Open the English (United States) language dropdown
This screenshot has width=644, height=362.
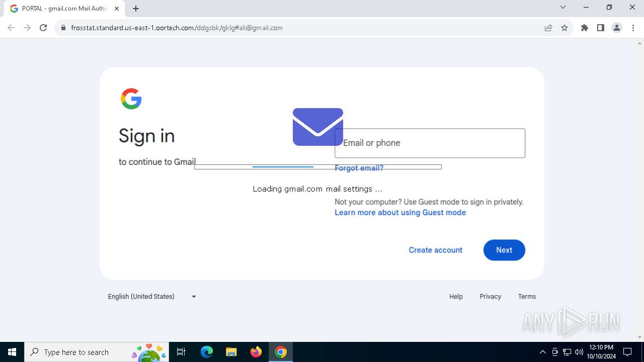point(152,297)
